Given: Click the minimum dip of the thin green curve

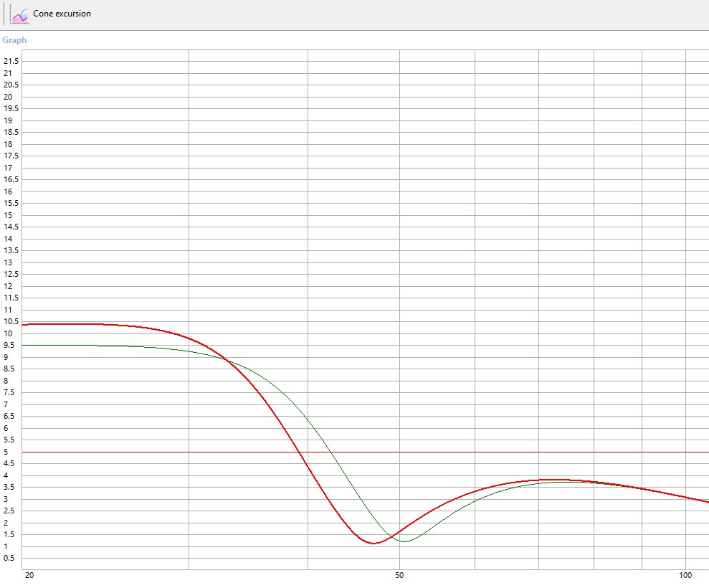Looking at the screenshot, I should pyautogui.click(x=404, y=541).
